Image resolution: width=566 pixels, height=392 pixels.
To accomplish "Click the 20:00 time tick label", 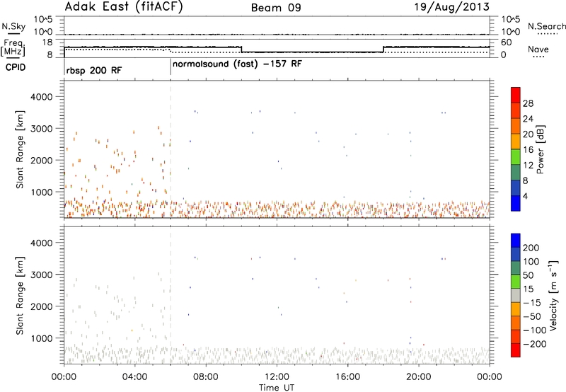I will click(x=419, y=377).
